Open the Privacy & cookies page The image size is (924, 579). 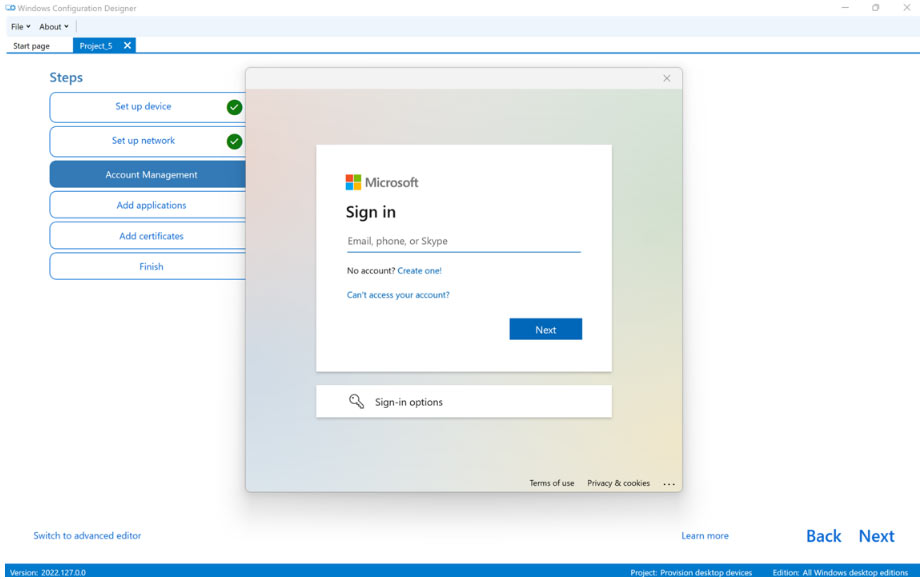coord(618,483)
